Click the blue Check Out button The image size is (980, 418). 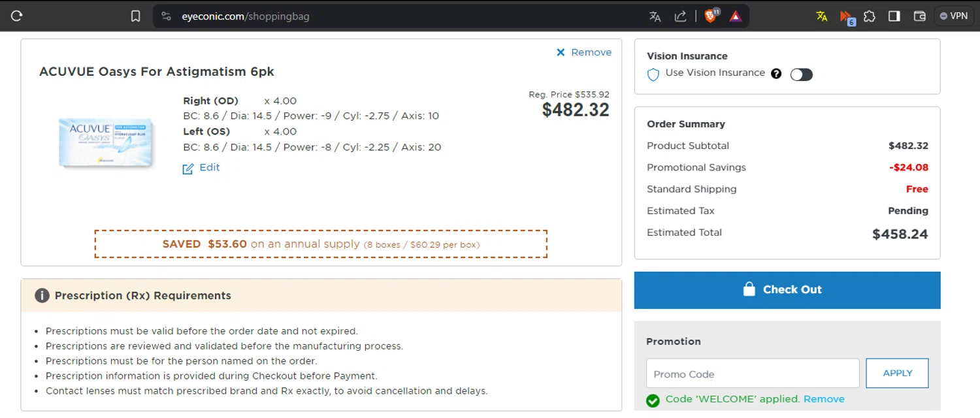point(787,290)
